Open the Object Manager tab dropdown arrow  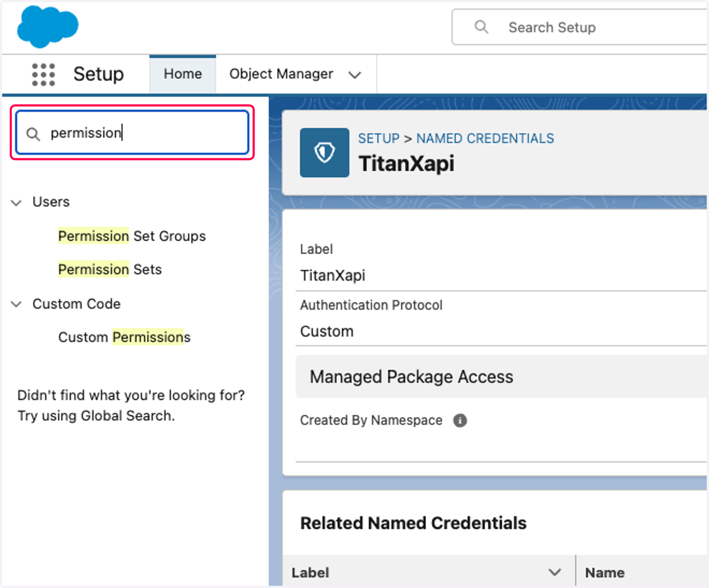click(354, 75)
